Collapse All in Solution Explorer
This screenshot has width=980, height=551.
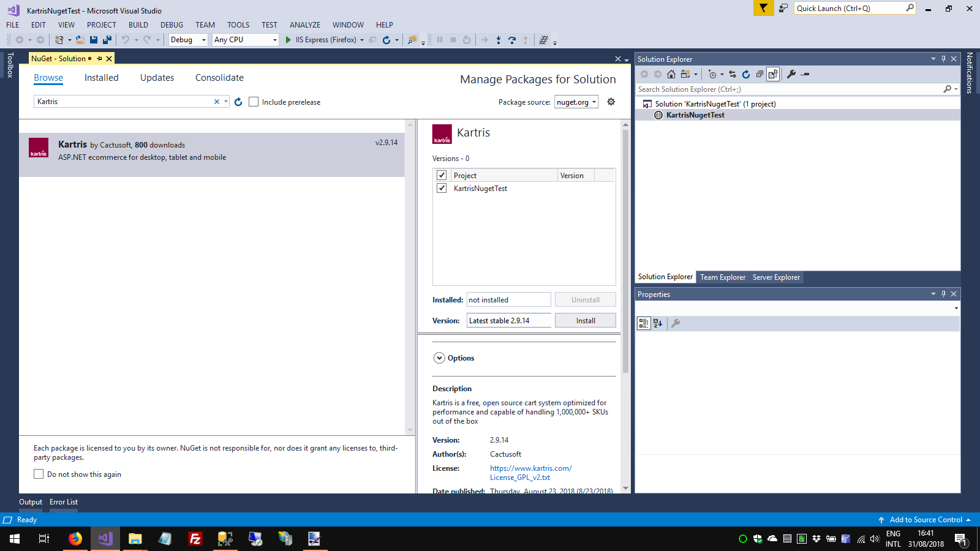(759, 74)
